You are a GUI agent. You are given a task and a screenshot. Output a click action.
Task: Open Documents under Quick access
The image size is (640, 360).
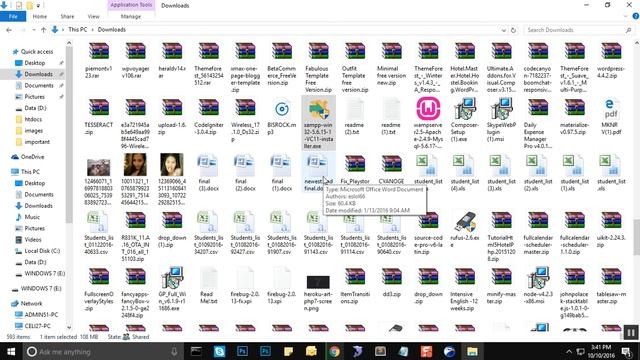39,85
